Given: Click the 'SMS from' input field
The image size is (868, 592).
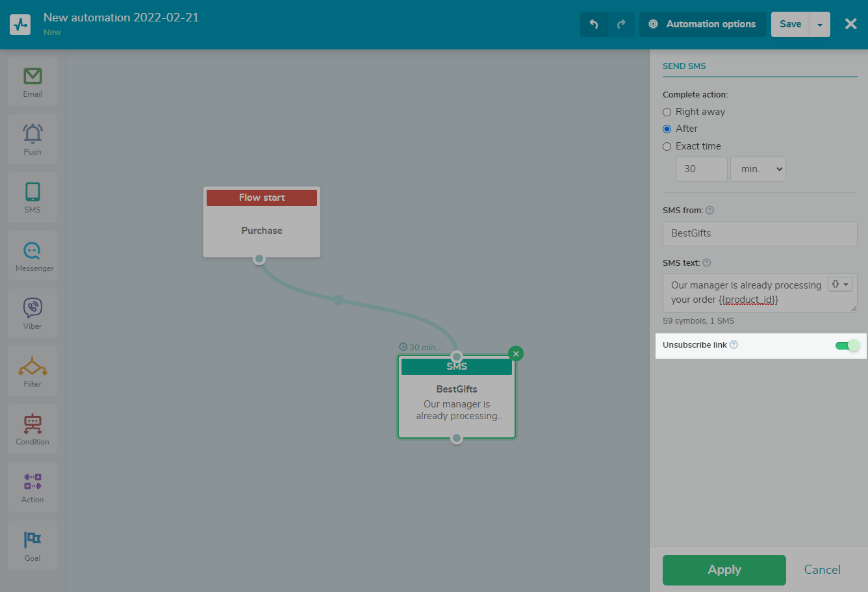Looking at the screenshot, I should pyautogui.click(x=759, y=233).
